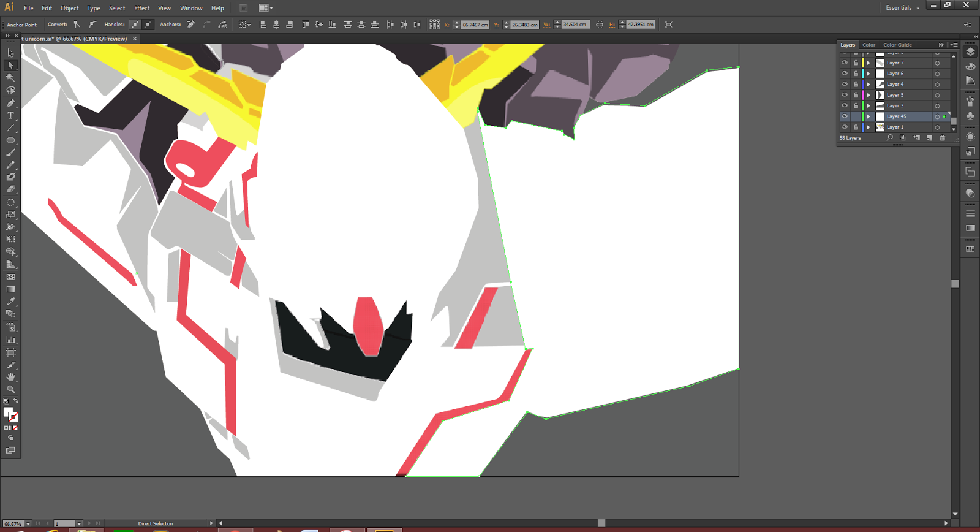The image size is (980, 532).
Task: Remove selected anchor points
Action: [191, 25]
